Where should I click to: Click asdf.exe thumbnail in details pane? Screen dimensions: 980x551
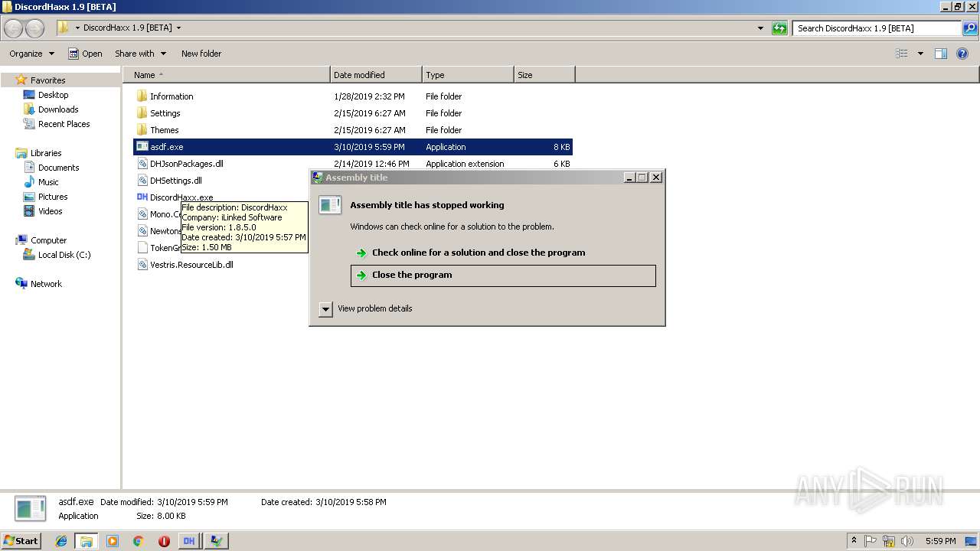(x=31, y=509)
